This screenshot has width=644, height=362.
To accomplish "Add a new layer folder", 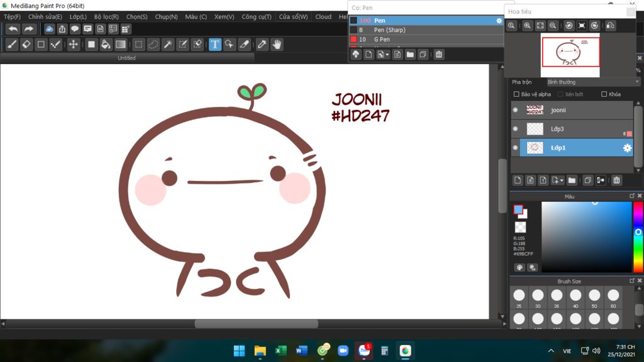I will pyautogui.click(x=572, y=180).
